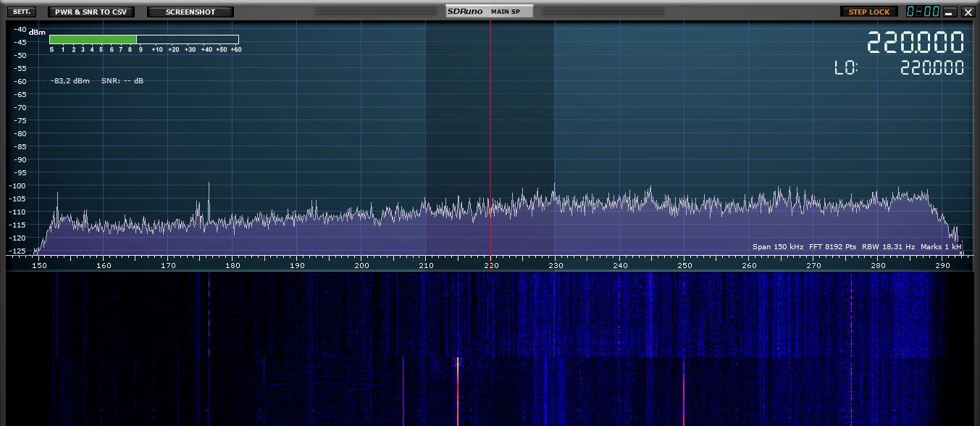Click the SDRuno MAIN SP title label
This screenshot has height=426, width=980.
pos(489,11)
